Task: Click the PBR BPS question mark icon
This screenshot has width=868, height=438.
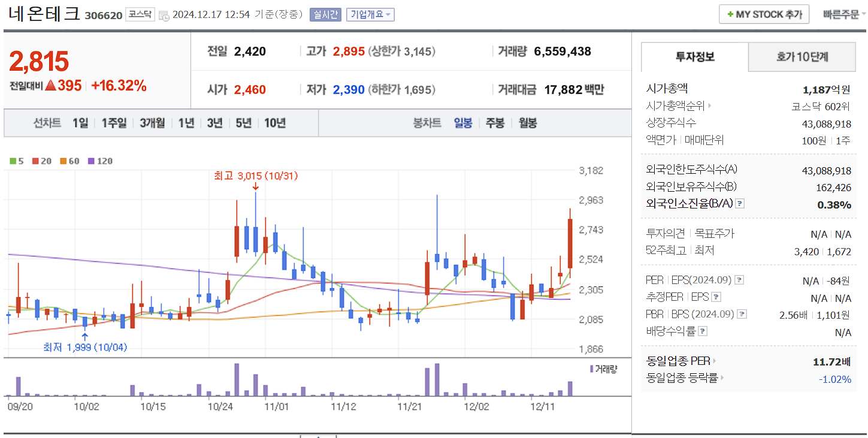Action: coord(742,314)
